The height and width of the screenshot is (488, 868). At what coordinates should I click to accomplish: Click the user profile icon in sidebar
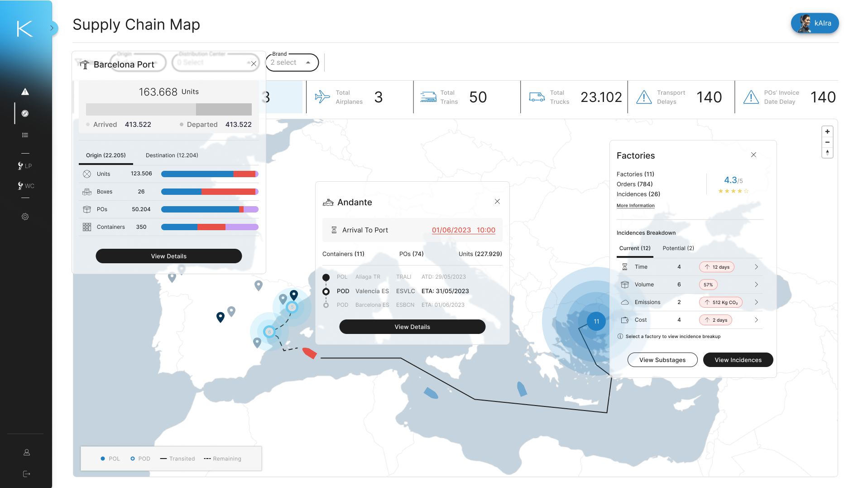(27, 452)
